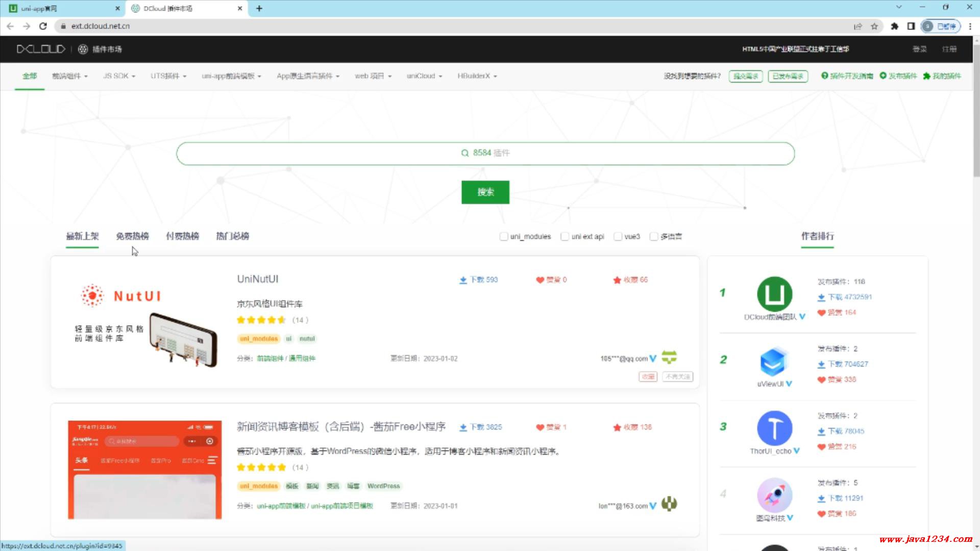Click the green 搜索 button
Screen dimensions: 980x551
485,192
